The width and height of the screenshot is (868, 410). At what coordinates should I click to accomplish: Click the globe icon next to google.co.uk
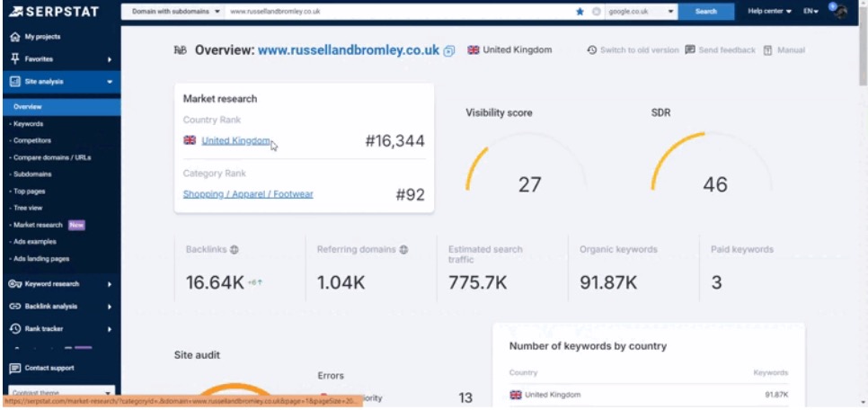pyautogui.click(x=597, y=11)
